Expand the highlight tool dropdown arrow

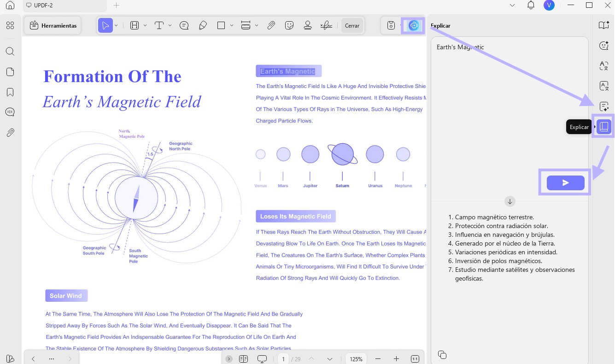[x=145, y=25]
